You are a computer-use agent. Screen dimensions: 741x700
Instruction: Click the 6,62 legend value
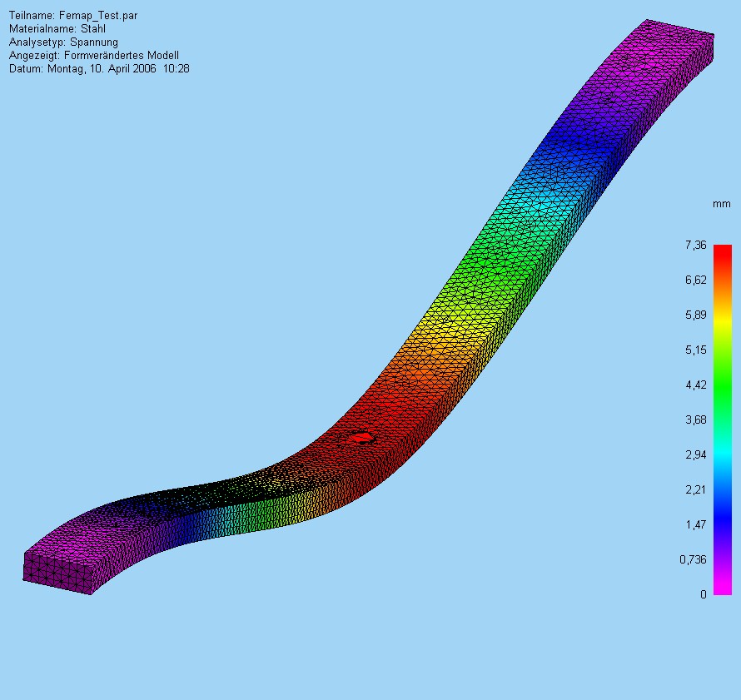click(696, 280)
